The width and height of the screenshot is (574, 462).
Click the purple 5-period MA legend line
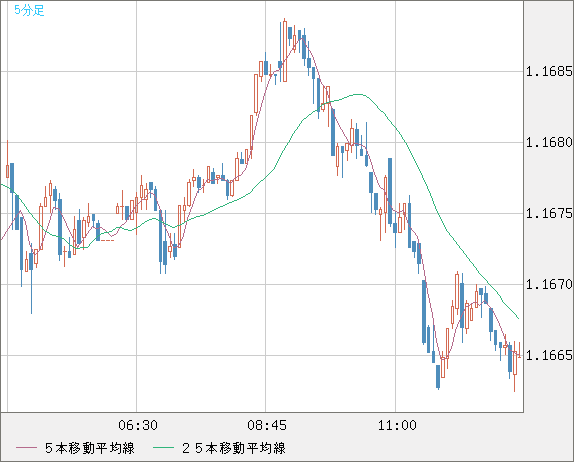(26, 448)
